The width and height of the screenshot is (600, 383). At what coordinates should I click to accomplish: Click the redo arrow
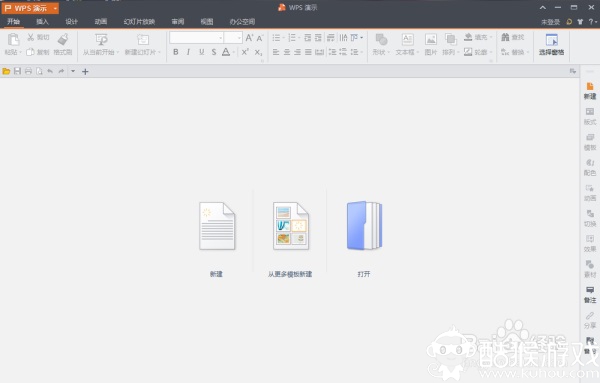61,71
